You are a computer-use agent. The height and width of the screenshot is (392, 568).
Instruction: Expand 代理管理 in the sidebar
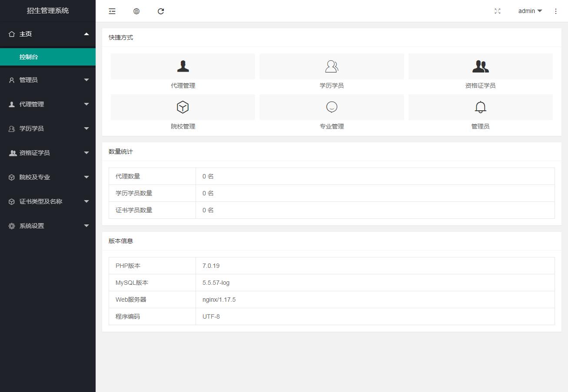tap(48, 104)
